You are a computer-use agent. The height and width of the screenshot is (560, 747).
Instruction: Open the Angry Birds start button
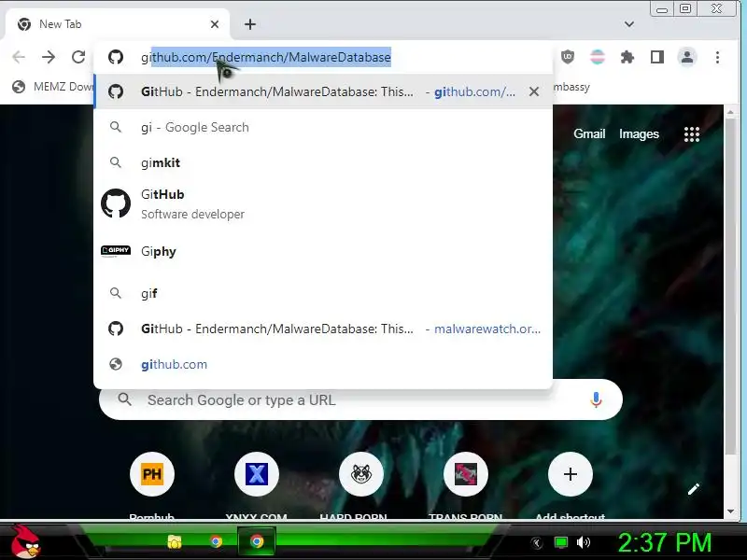click(x=26, y=541)
